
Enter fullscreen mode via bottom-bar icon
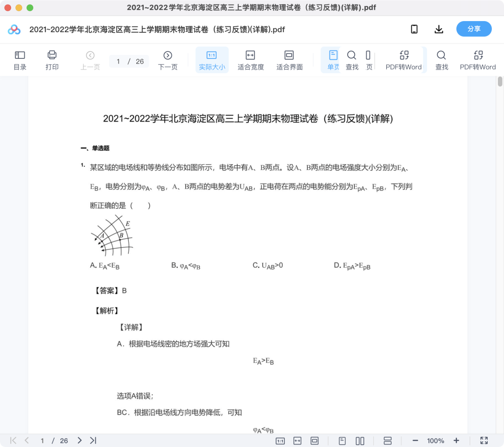coord(484,440)
